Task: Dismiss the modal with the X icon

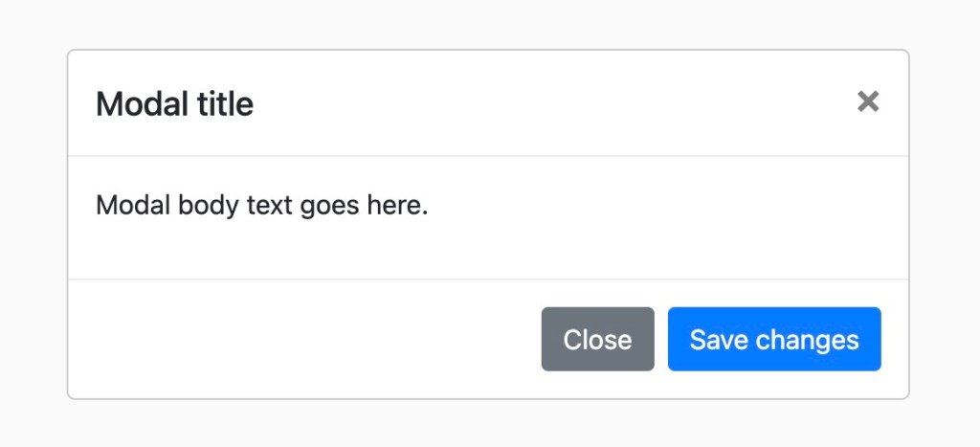Action: [868, 101]
